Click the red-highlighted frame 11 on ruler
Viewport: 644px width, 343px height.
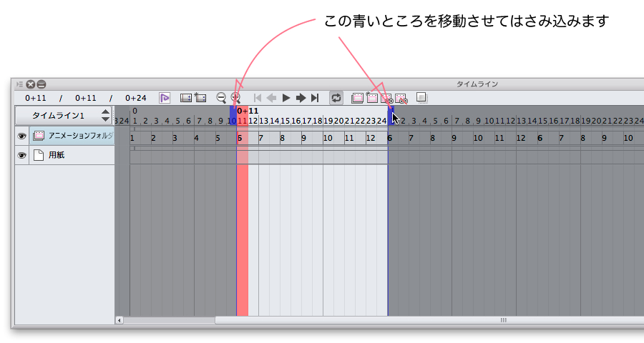click(x=243, y=121)
